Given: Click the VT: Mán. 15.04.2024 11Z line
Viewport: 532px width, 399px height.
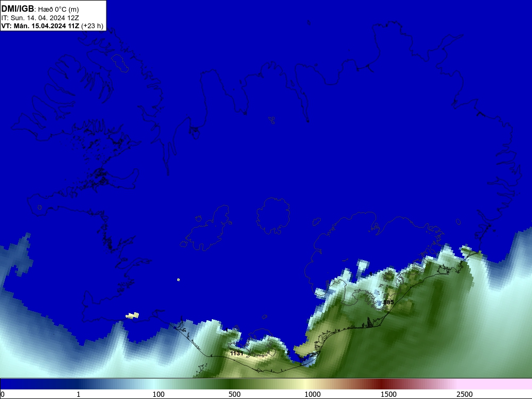Looking at the screenshot, I should click(x=40, y=26).
